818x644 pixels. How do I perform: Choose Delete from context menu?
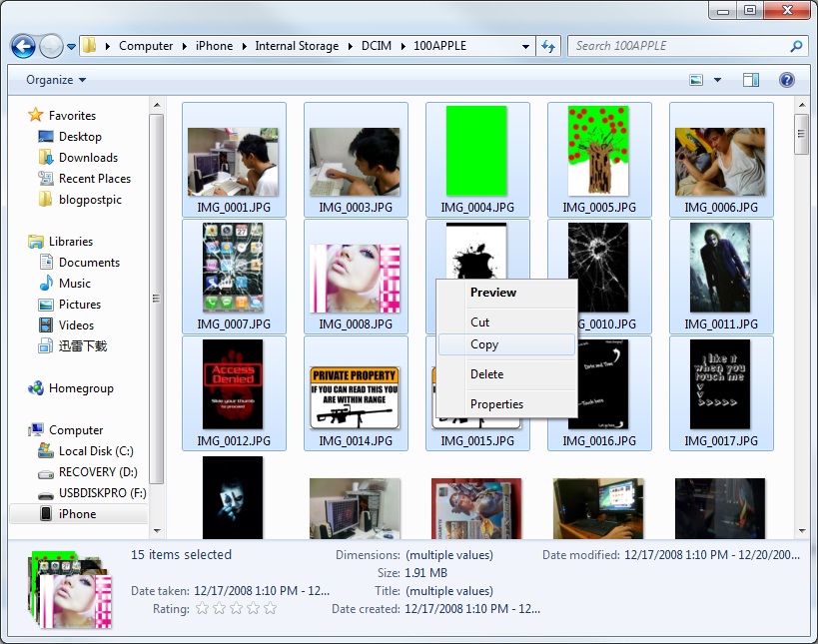(x=507, y=374)
